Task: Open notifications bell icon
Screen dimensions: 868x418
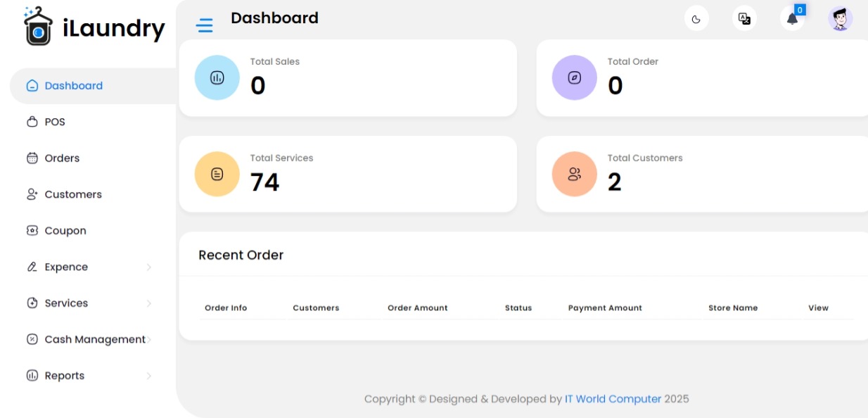Action: coord(792,19)
